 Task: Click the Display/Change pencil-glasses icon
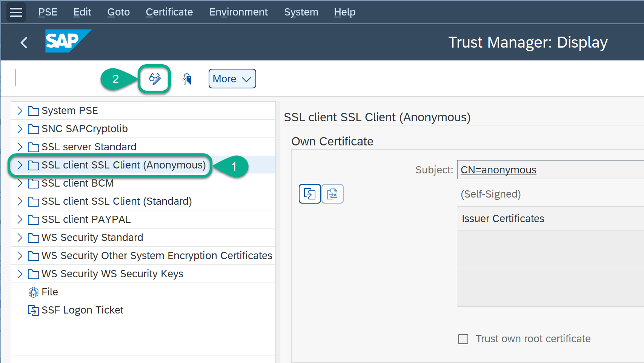pyautogui.click(x=155, y=79)
